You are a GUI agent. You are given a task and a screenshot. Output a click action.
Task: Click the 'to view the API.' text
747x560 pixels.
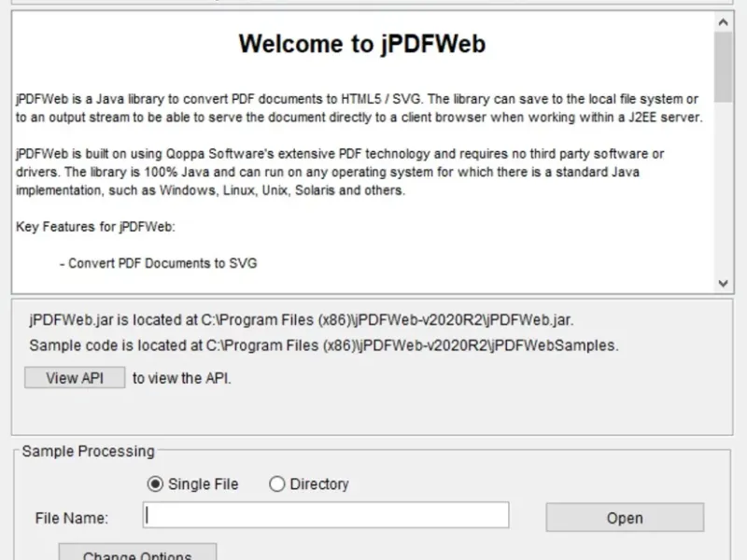point(181,378)
